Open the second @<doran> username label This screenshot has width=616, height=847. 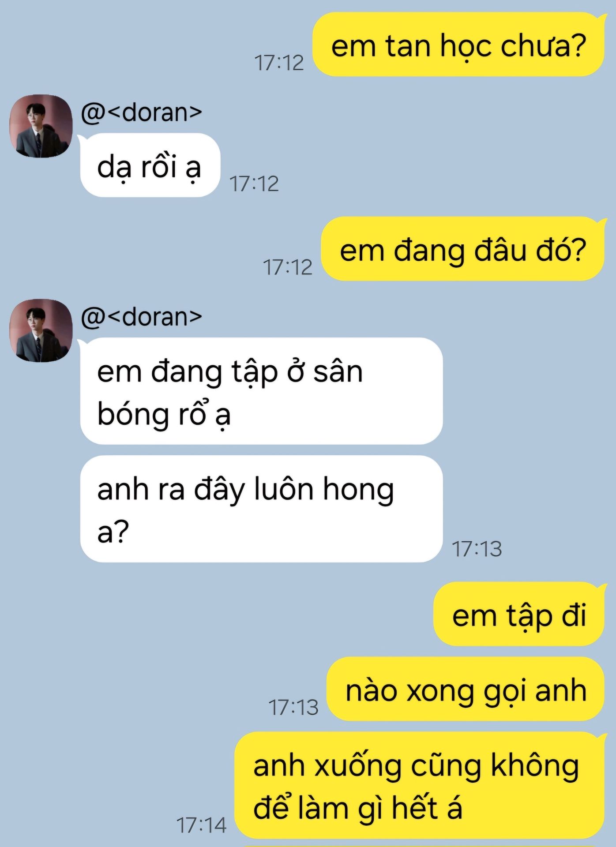(141, 317)
